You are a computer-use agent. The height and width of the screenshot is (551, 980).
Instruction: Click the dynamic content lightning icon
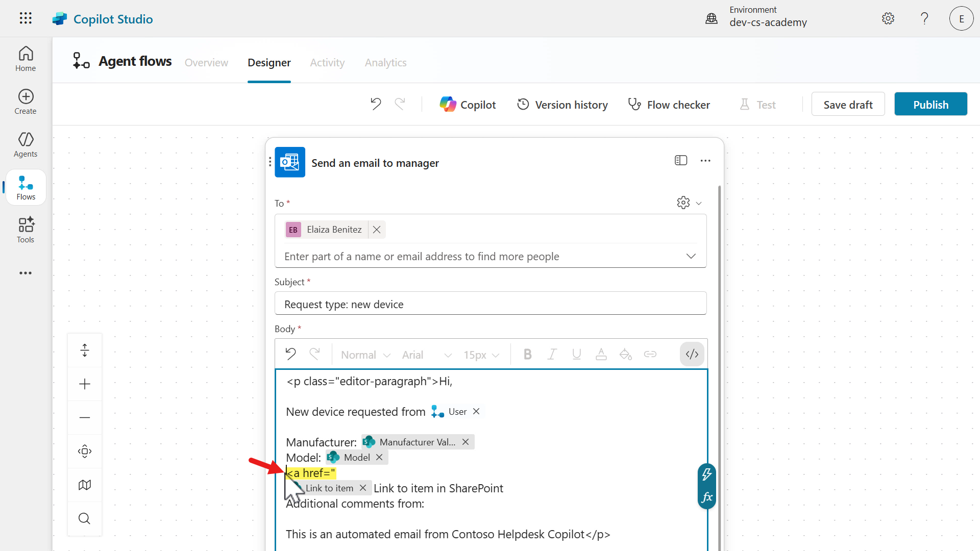coord(707,474)
